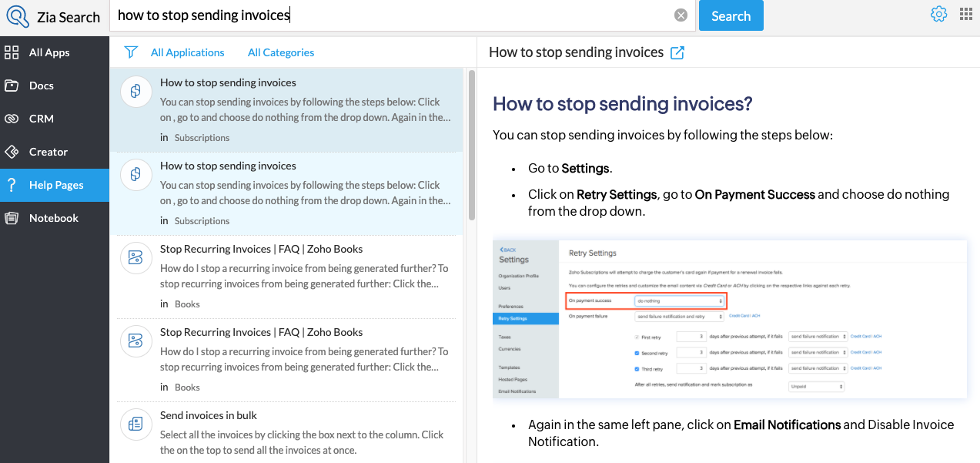This screenshot has width=980, height=463.
Task: Click Books label under first Stop Recurring result
Action: pos(187,304)
